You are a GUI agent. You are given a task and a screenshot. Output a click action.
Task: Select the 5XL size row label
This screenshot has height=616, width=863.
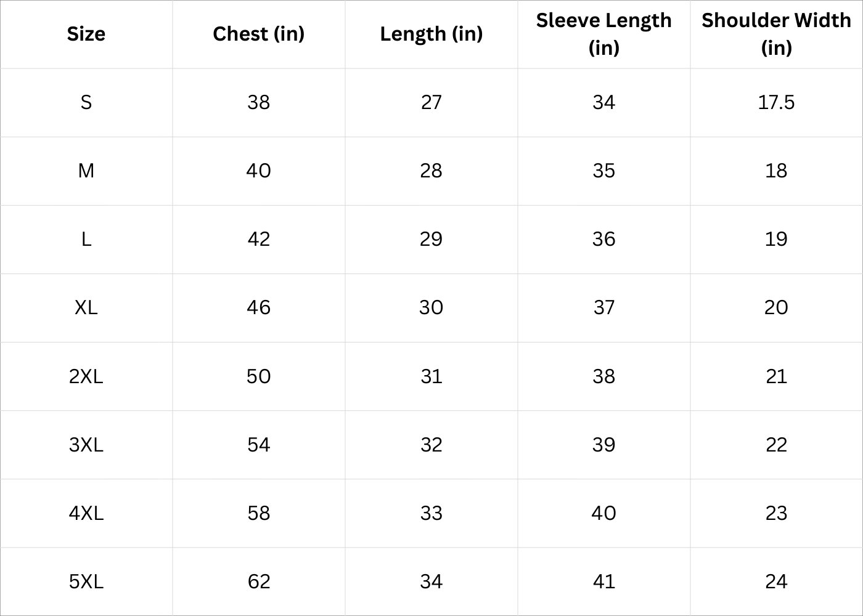(x=86, y=582)
